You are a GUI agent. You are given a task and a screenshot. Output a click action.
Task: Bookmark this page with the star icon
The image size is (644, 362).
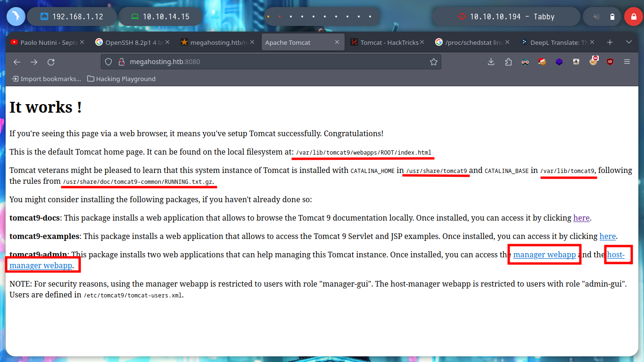pyautogui.click(x=433, y=62)
